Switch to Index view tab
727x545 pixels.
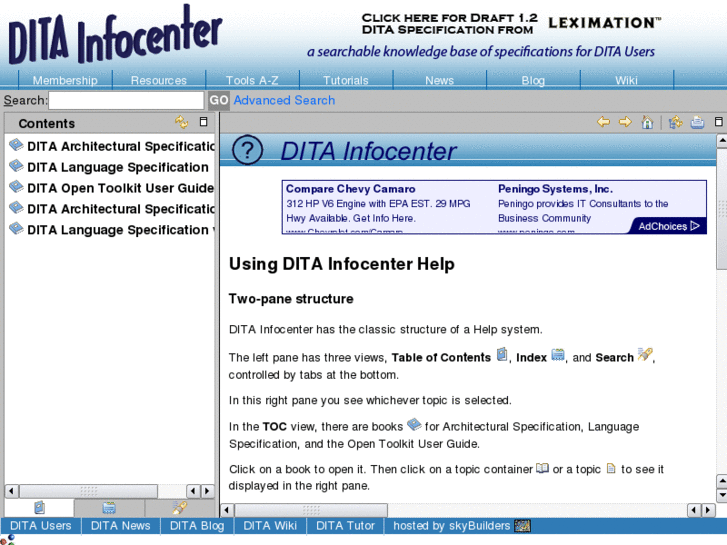point(109,508)
